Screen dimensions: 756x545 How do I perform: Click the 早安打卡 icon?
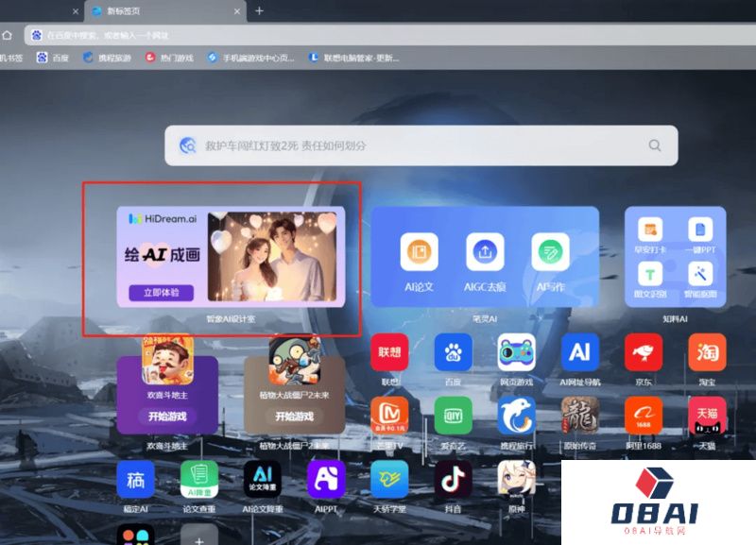649,228
